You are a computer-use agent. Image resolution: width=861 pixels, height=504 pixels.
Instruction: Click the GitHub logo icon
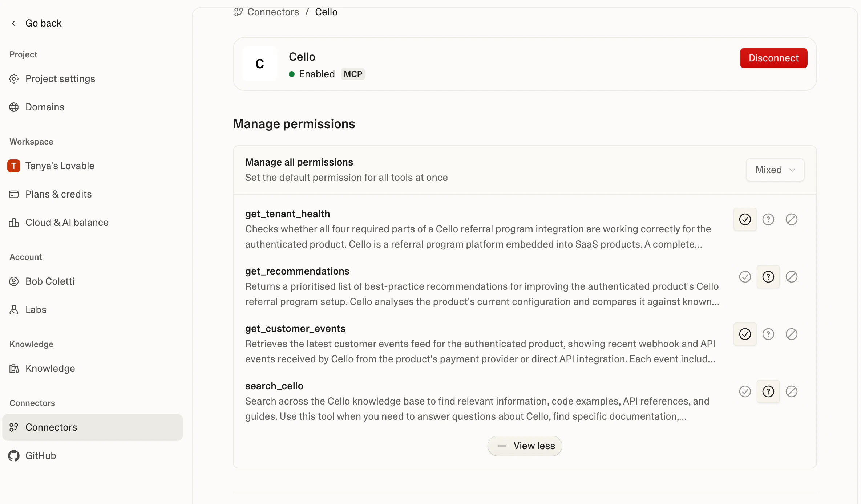point(14,456)
